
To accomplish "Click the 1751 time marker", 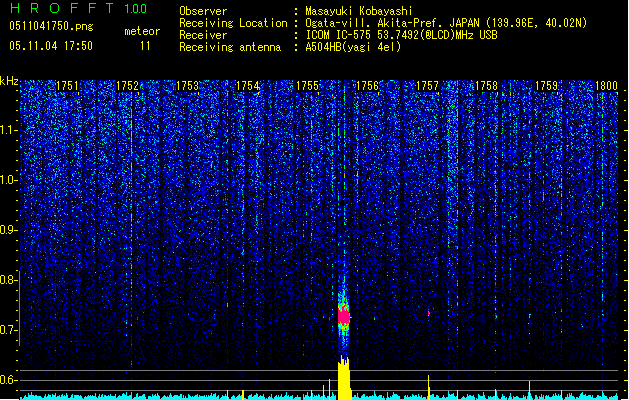I will click(x=67, y=86).
